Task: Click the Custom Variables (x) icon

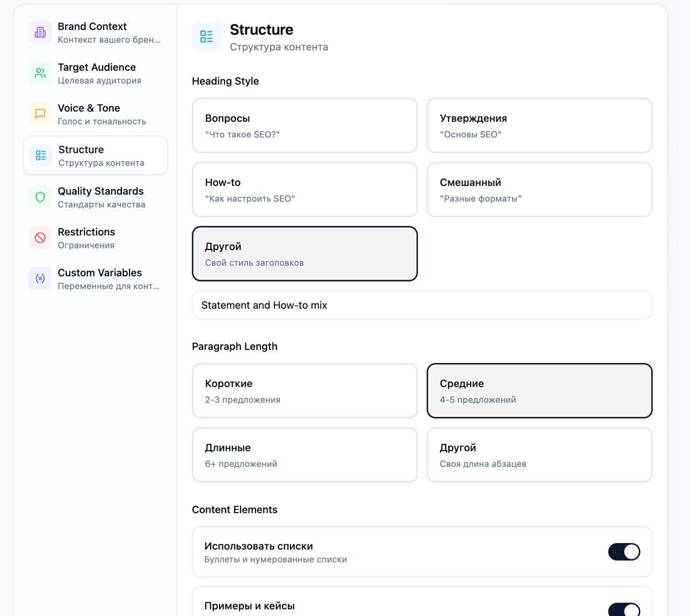Action: click(x=40, y=279)
